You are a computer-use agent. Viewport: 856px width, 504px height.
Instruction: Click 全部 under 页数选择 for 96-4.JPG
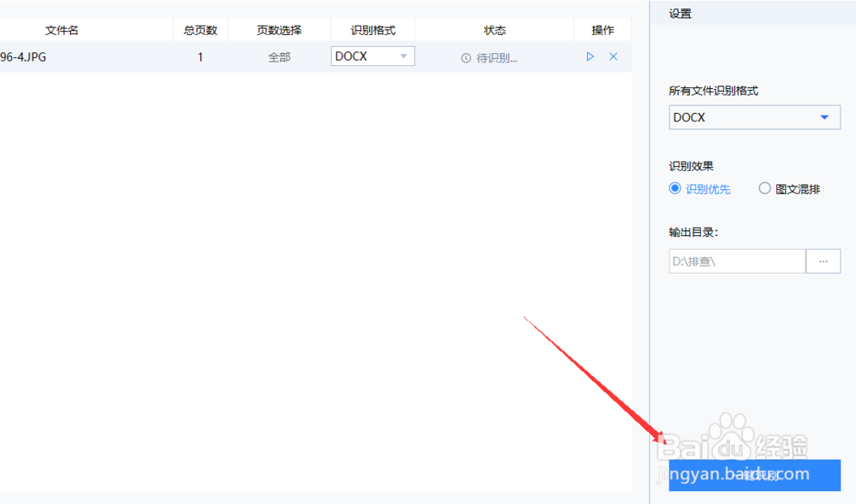279,56
